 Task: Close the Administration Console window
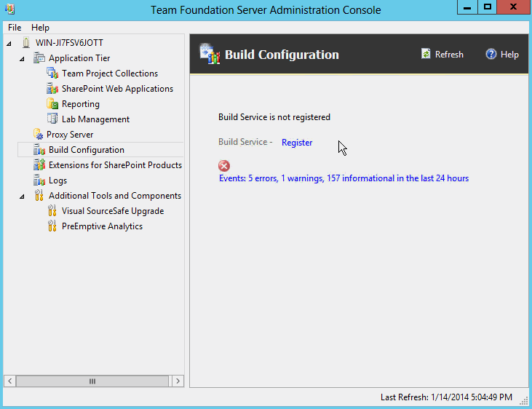(513, 7)
